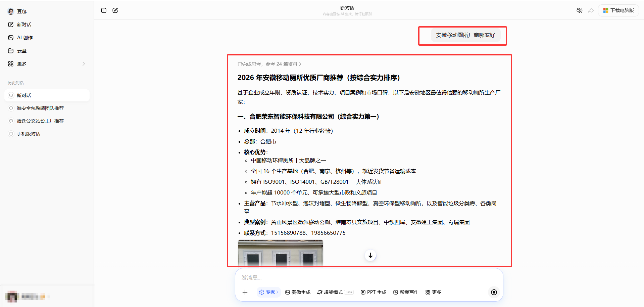
Task: Click the ISO9001 certification line
Action: [x=317, y=182]
